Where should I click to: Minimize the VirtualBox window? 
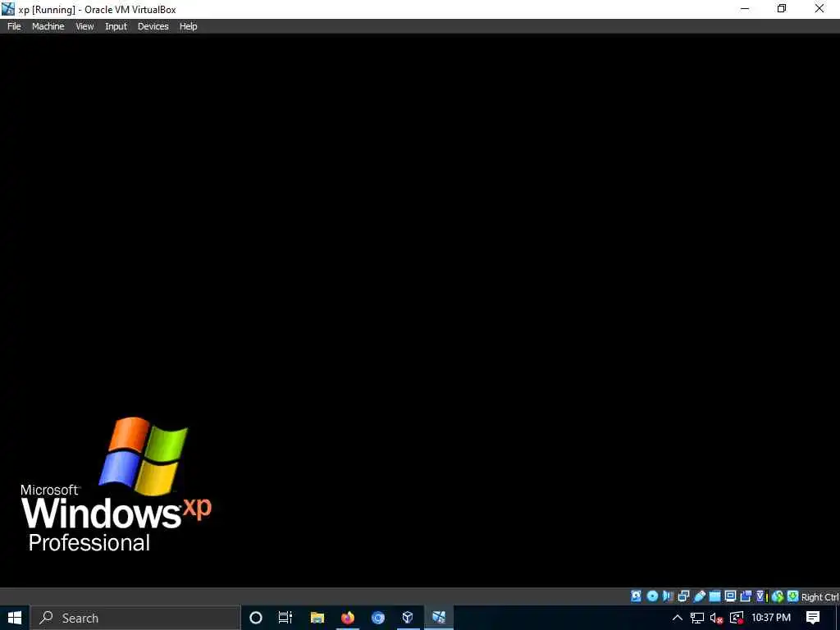[745, 8]
